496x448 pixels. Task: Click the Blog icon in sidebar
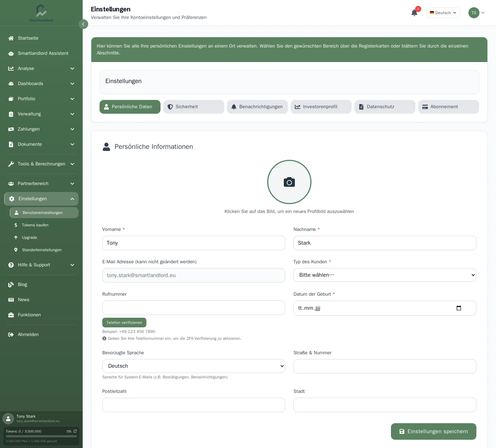pos(11,285)
